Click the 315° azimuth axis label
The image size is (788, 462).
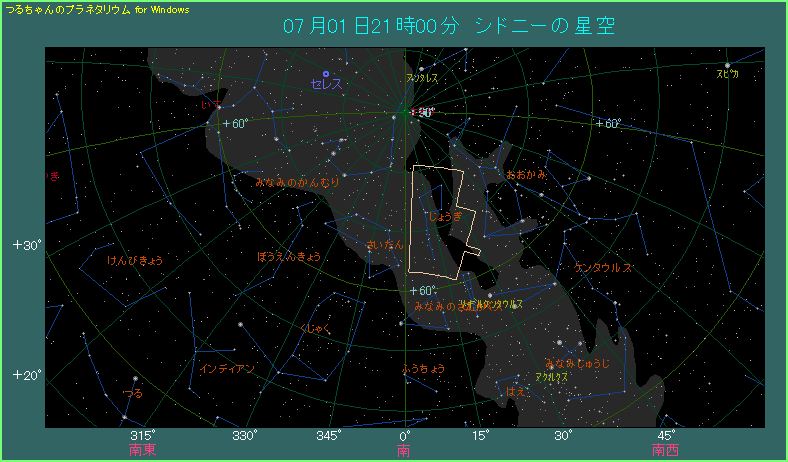(143, 435)
